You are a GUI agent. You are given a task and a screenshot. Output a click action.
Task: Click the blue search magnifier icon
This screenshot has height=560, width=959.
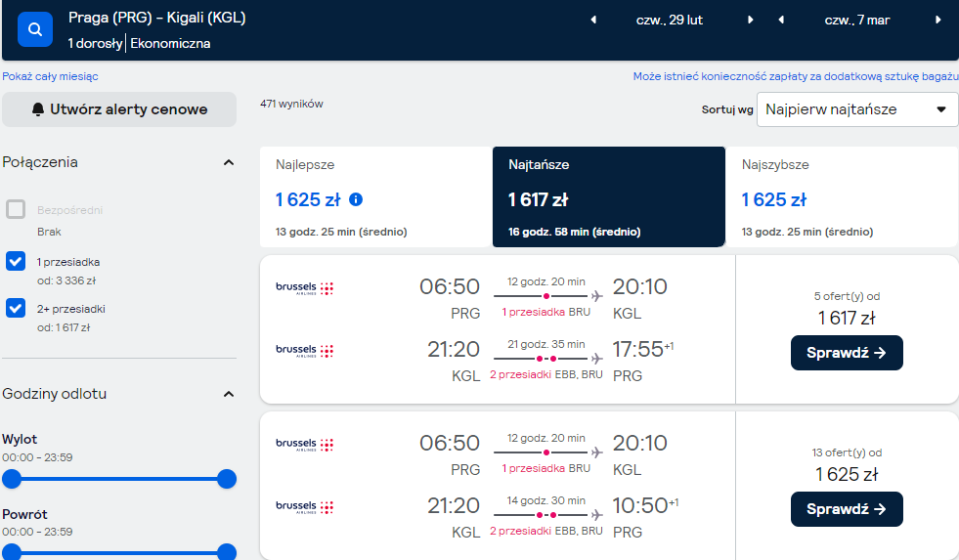click(35, 28)
